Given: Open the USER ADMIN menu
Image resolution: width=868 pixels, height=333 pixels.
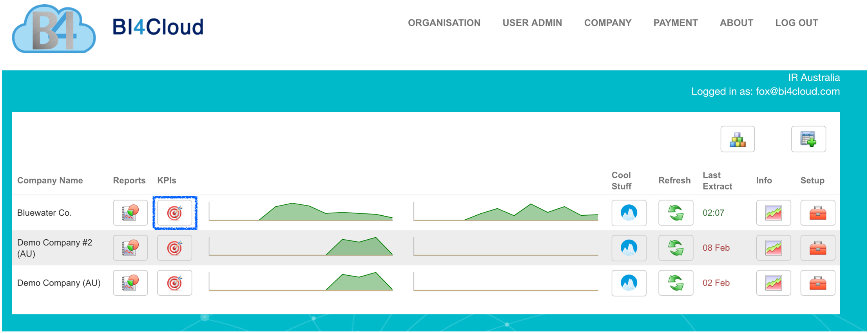Looking at the screenshot, I should click(x=532, y=23).
